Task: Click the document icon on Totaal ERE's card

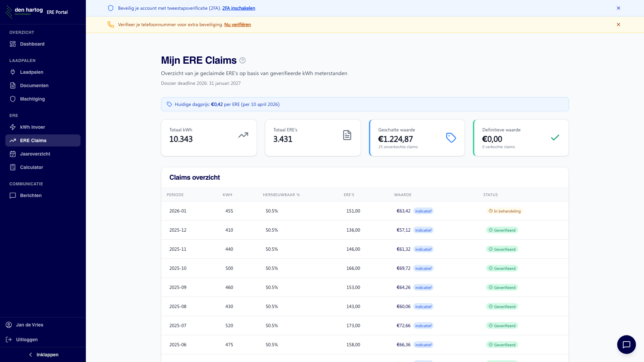Action: tap(347, 135)
